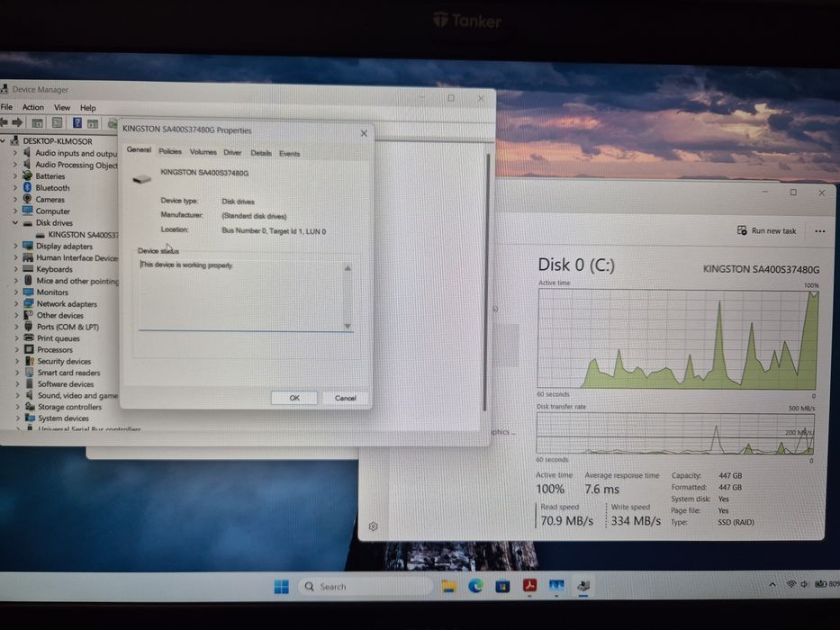The image size is (840, 630).
Task: Click the blue Help question-mark toolbar icon
Action: point(77,122)
